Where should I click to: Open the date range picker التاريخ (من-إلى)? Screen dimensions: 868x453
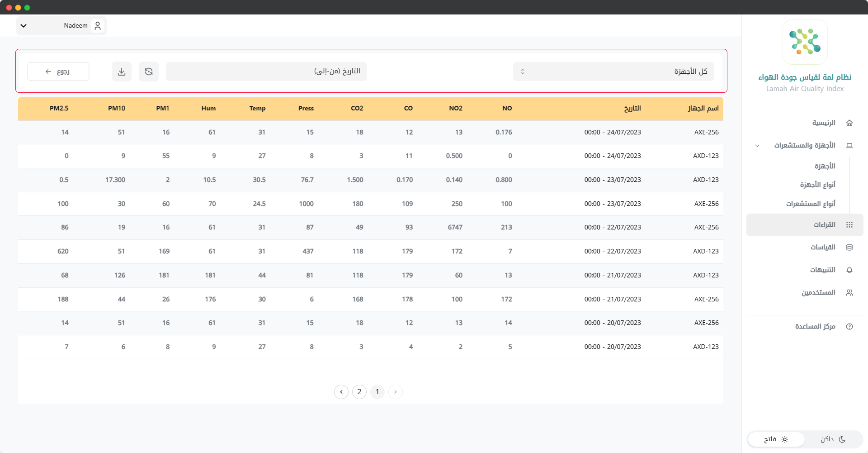point(266,72)
